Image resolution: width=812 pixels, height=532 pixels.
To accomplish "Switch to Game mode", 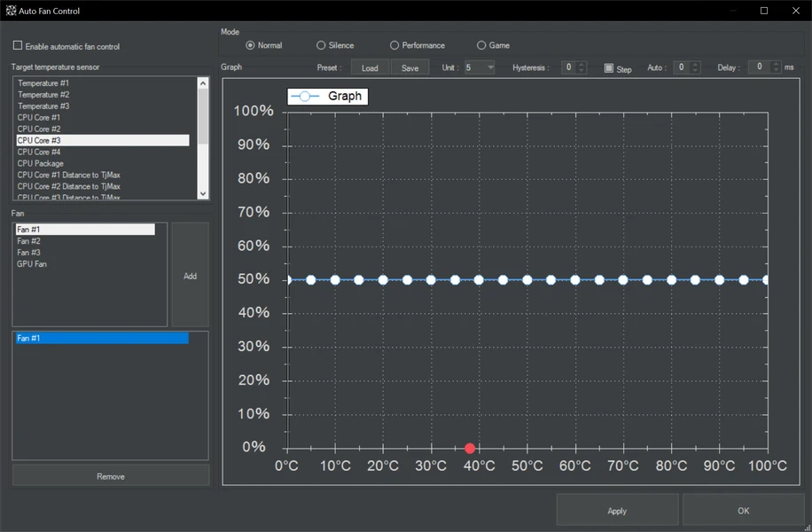I will click(481, 45).
